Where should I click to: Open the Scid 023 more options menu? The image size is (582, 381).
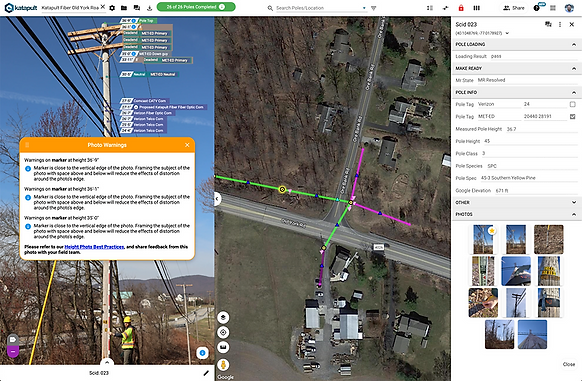point(560,25)
